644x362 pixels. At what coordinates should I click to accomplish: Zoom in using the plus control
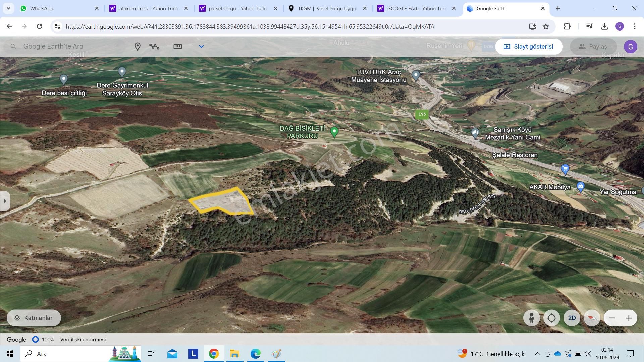[x=629, y=318]
